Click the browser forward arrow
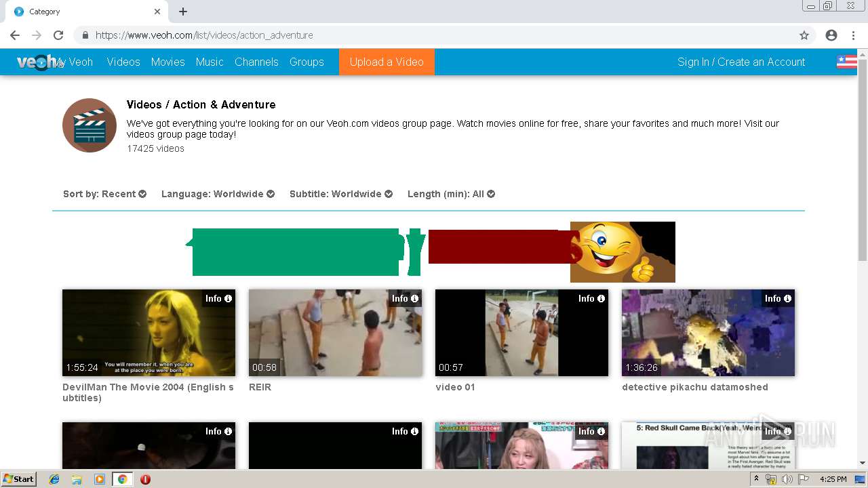 37,35
